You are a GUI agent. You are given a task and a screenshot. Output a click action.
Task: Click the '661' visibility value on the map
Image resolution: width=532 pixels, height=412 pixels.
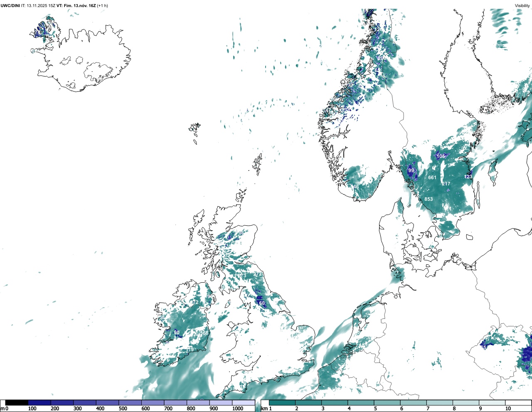(x=432, y=178)
